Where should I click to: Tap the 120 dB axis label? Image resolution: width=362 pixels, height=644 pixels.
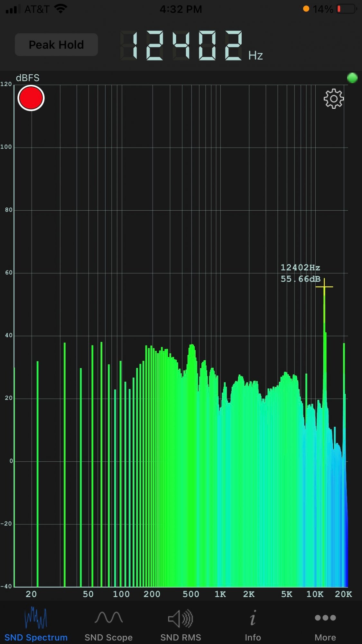pyautogui.click(x=6, y=84)
